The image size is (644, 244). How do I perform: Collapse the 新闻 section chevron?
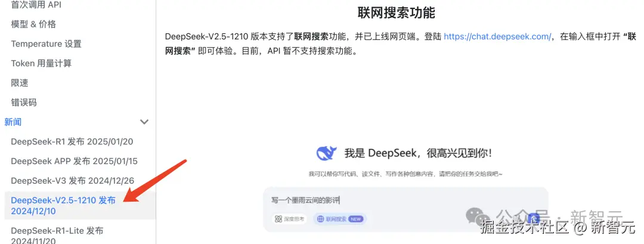pyautogui.click(x=144, y=122)
